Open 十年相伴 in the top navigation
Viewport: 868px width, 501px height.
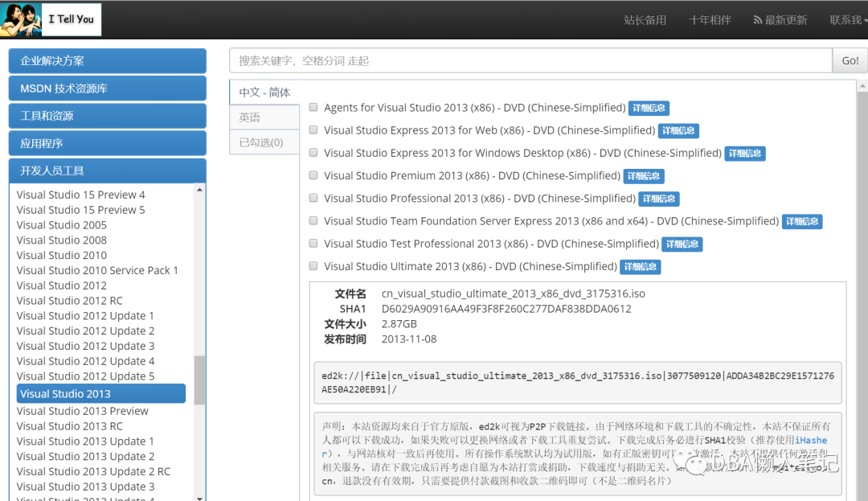(x=710, y=20)
